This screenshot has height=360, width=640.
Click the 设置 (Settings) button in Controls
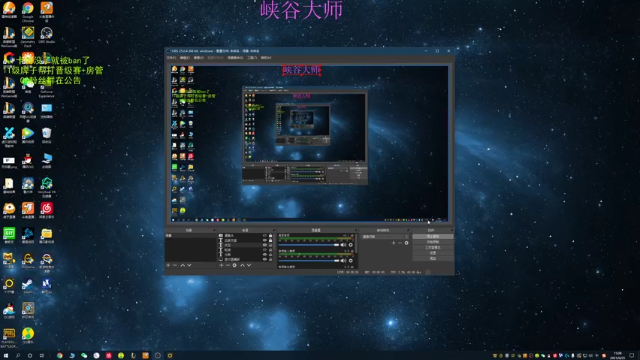point(433,253)
